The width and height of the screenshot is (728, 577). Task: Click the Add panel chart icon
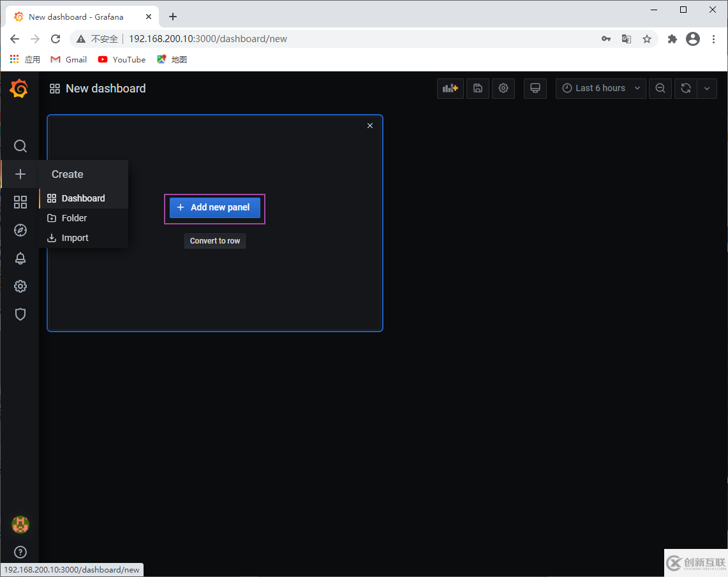450,88
